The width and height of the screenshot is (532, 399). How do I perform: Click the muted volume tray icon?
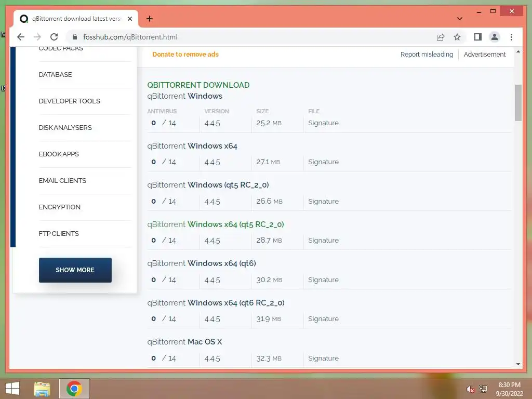point(470,389)
